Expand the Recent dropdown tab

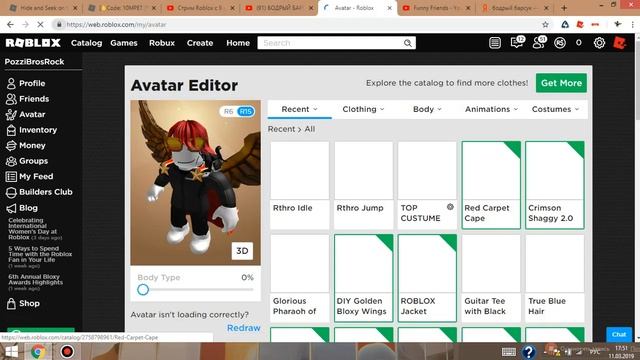point(299,109)
